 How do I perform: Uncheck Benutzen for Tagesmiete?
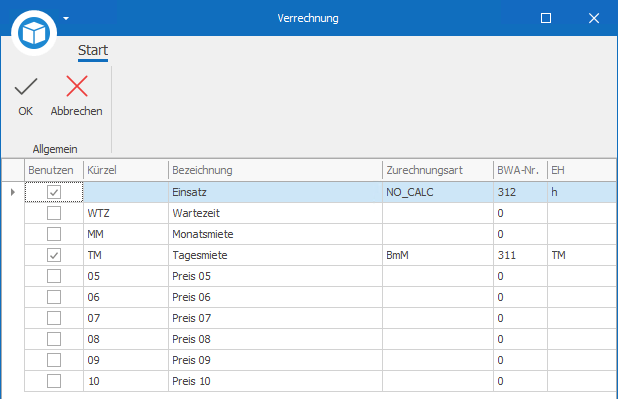click(x=54, y=255)
